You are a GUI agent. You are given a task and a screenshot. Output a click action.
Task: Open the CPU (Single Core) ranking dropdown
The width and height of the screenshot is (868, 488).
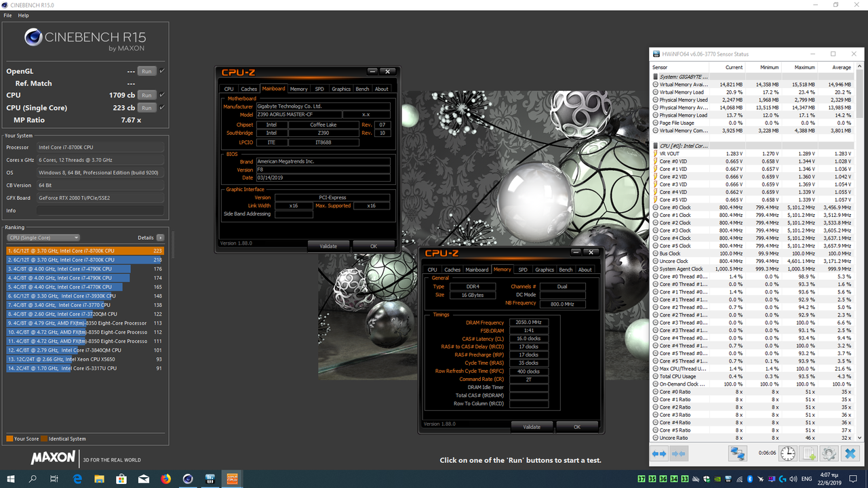43,238
